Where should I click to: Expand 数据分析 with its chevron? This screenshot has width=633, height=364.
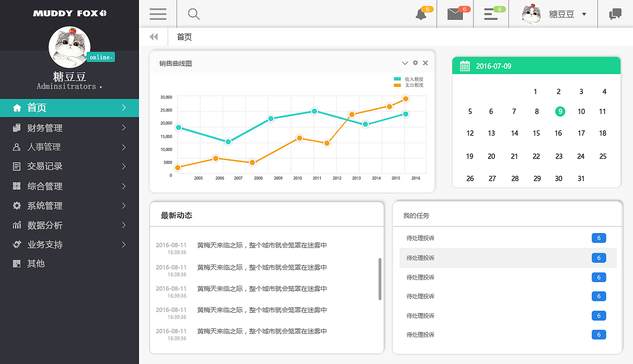(x=124, y=225)
